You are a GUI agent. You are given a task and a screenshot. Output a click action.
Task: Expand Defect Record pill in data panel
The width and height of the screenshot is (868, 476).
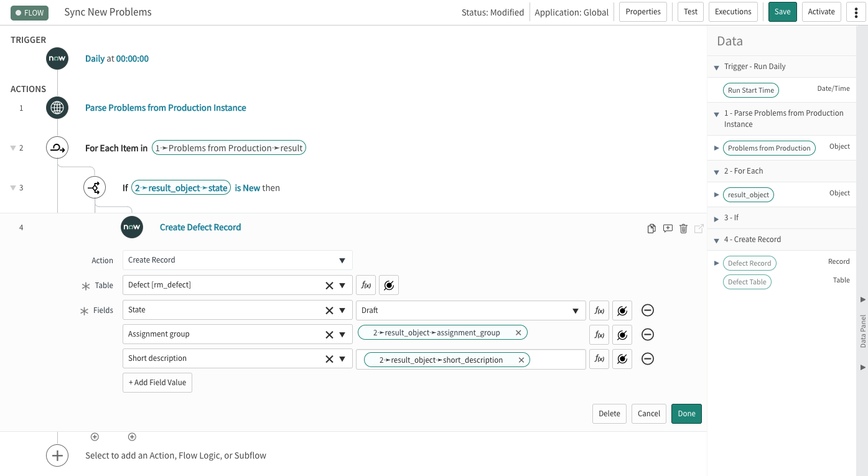(x=717, y=263)
